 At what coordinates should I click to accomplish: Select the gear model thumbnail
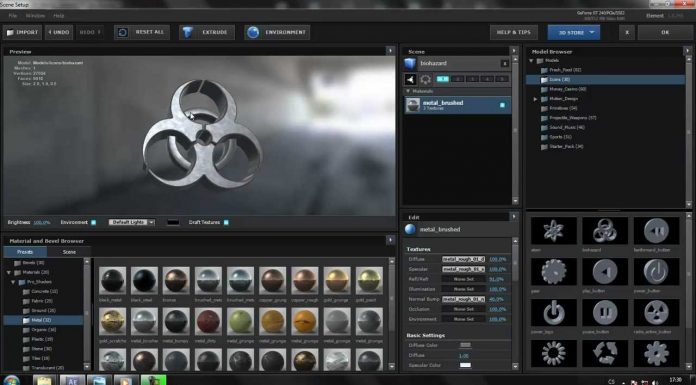(554, 271)
